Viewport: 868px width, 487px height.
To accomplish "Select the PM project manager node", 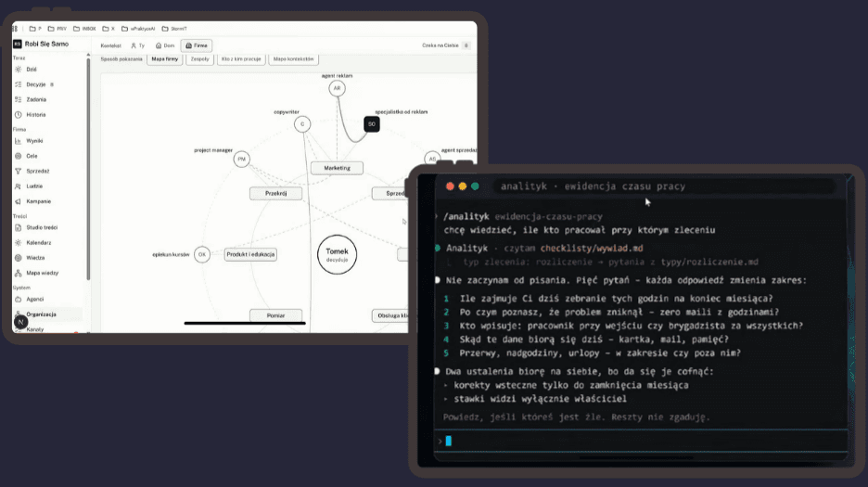I will [241, 159].
